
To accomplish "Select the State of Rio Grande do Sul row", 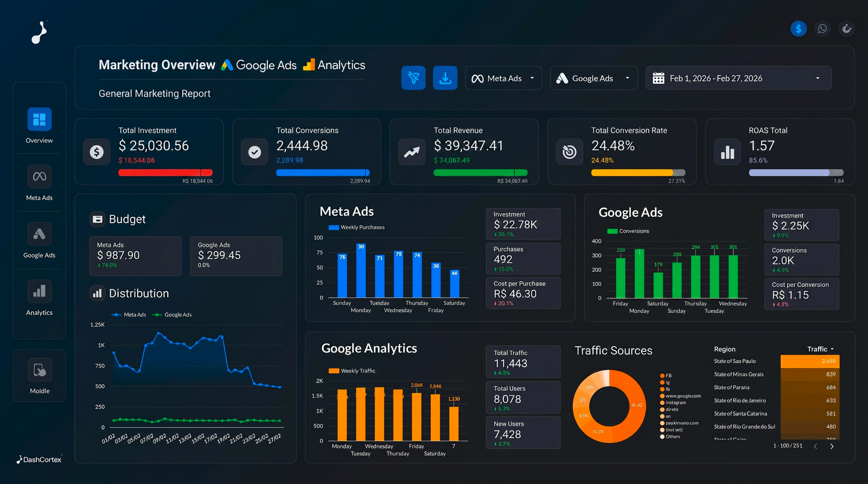I will point(776,427).
